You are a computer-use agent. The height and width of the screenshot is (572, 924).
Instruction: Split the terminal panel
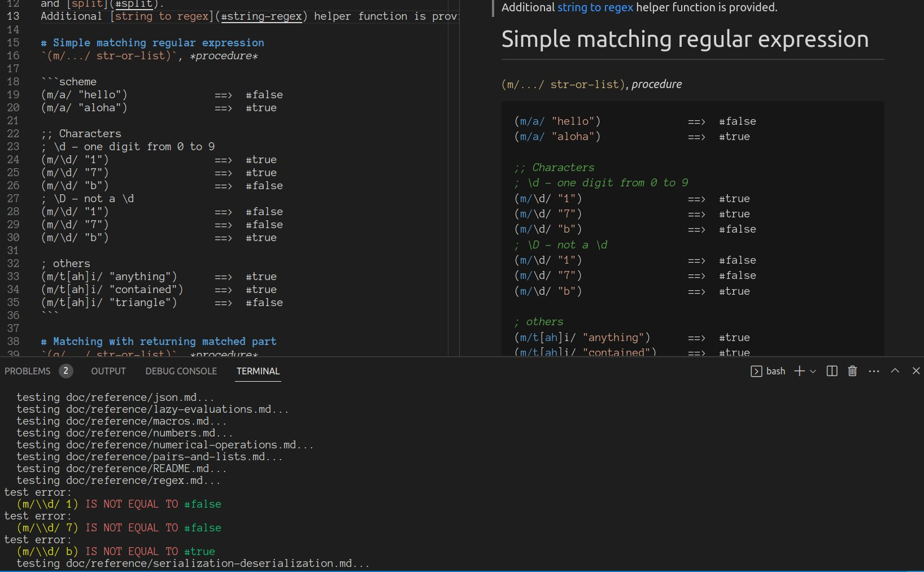pyautogui.click(x=832, y=371)
